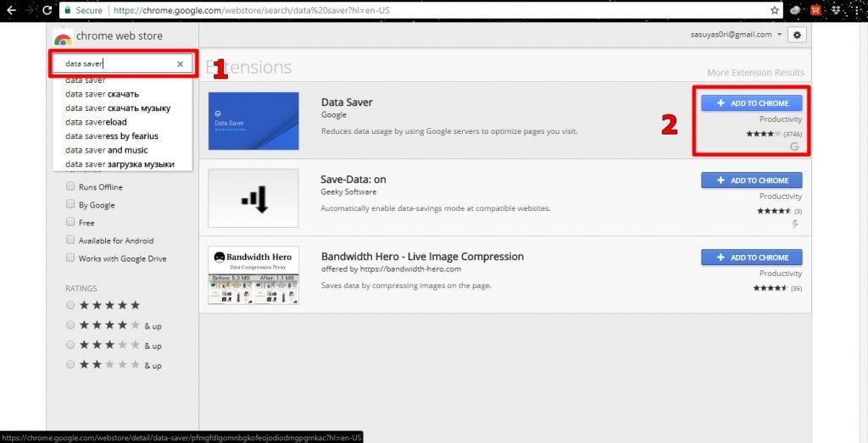Open the Bandwidth Hero thumbnail image
The height and width of the screenshot is (443, 868).
(253, 275)
